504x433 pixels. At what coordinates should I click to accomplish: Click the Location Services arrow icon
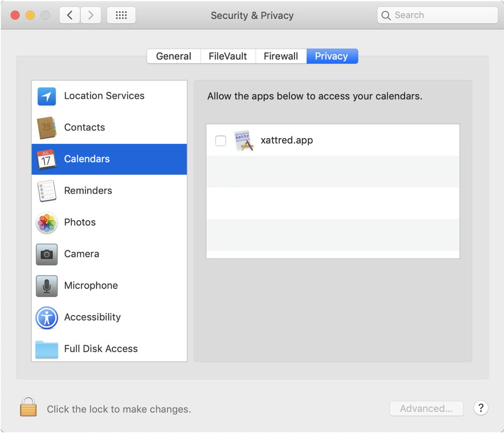click(x=47, y=96)
